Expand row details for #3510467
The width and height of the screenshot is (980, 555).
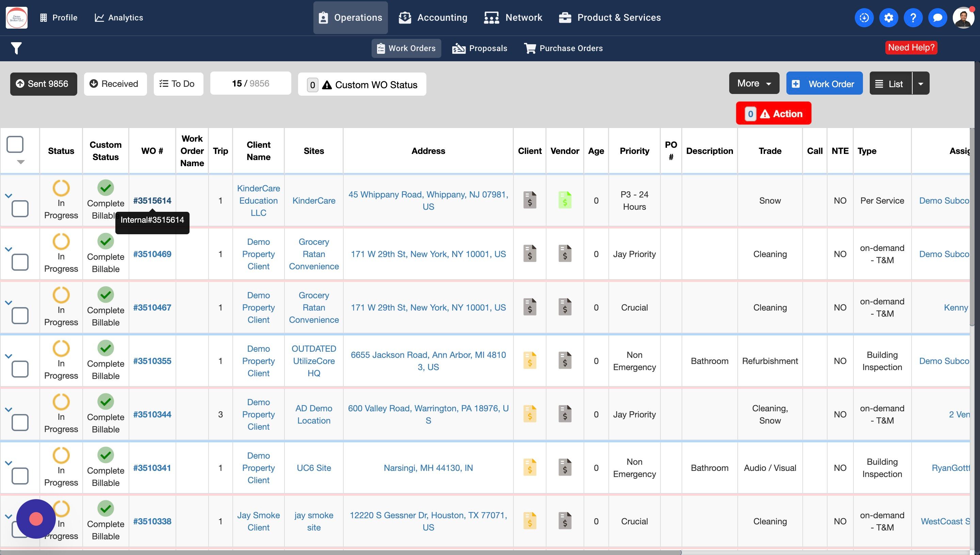coord(9,303)
